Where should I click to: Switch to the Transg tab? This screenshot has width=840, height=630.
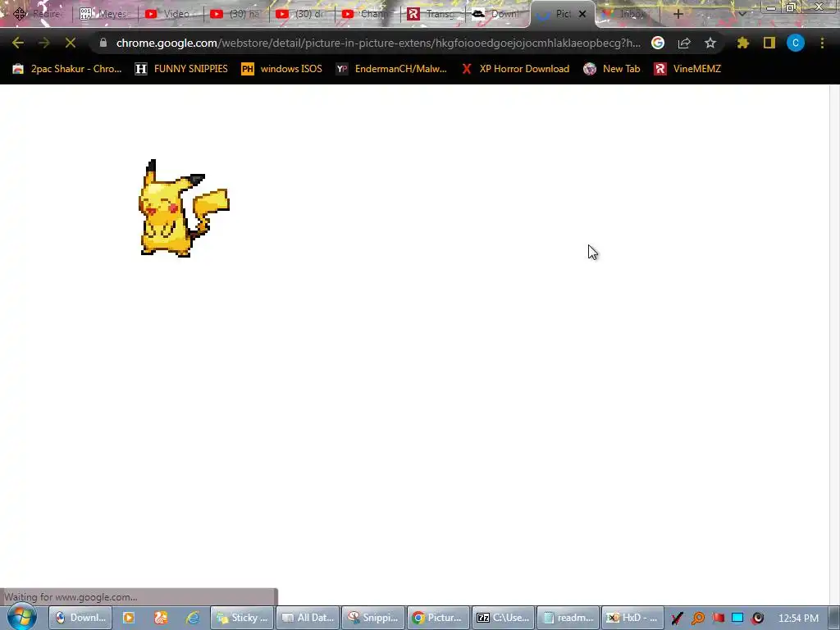click(x=433, y=15)
